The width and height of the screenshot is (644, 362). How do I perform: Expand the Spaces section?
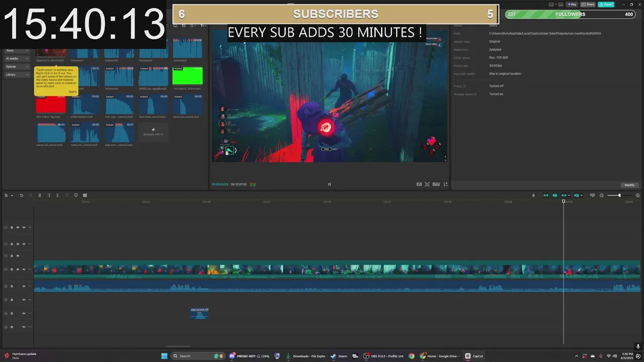pos(17,66)
